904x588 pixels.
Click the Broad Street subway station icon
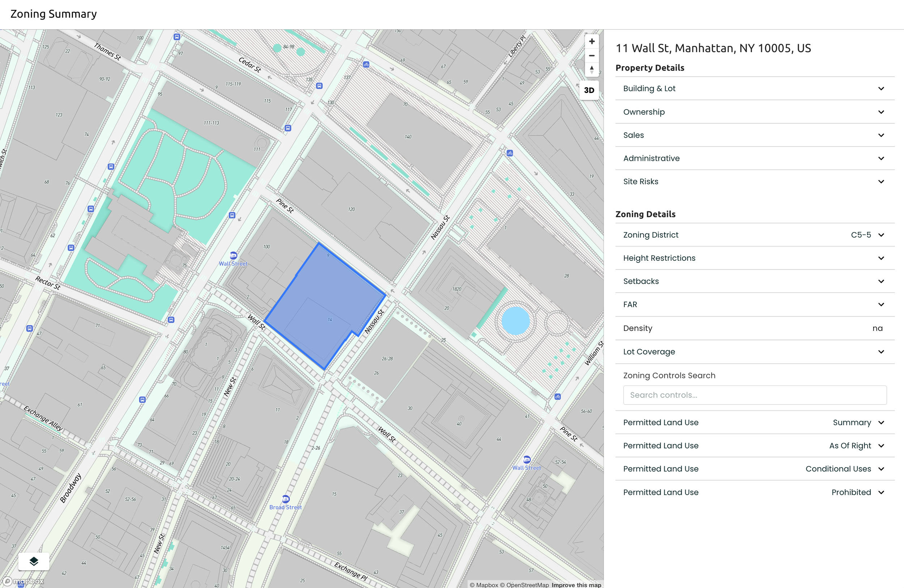[286, 499]
